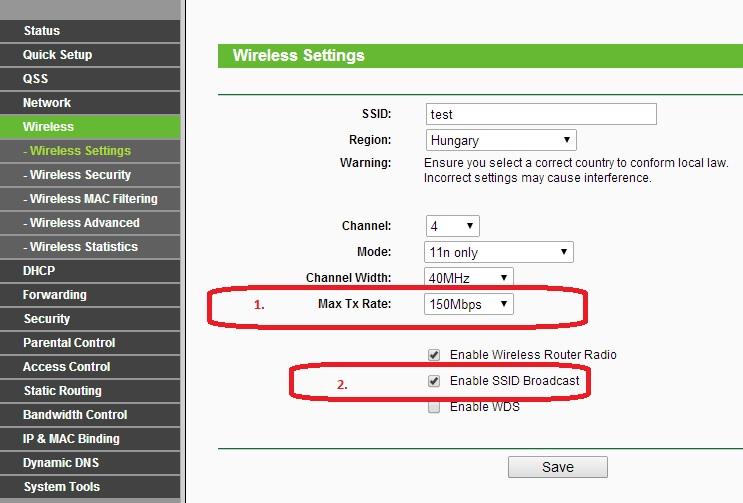Check the Enable WDS checkbox

coord(434,407)
